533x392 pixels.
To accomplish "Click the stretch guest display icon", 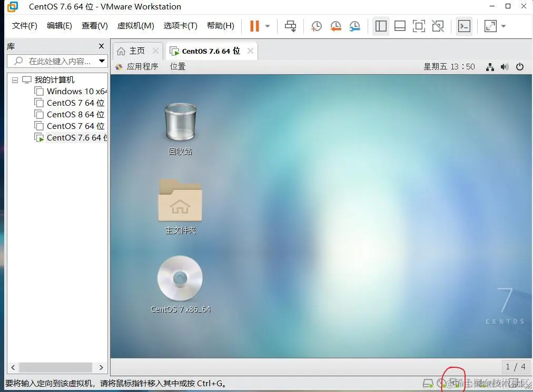I will pos(490,26).
